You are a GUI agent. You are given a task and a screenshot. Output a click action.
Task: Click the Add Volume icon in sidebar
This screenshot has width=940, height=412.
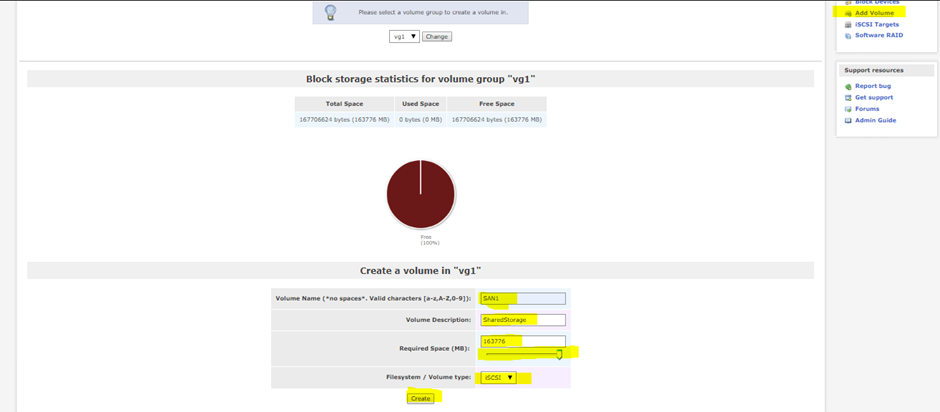click(848, 13)
